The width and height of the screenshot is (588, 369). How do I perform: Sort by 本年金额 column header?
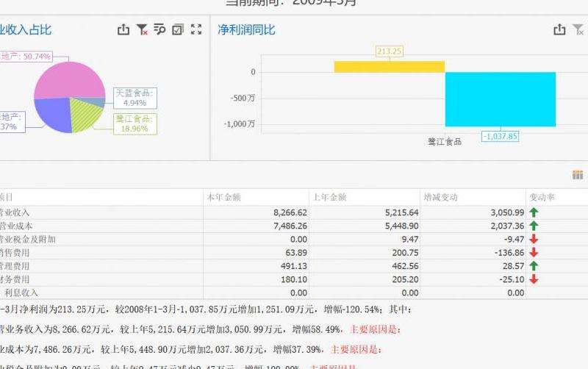(224, 197)
